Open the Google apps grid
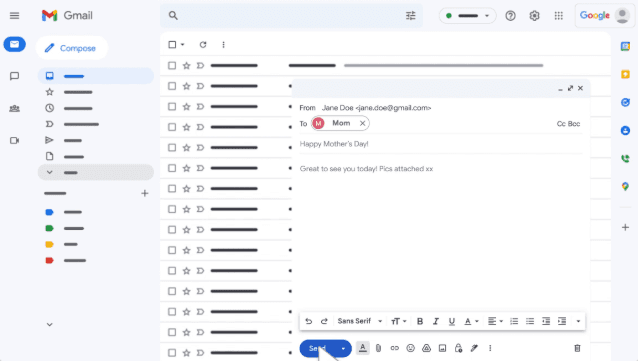Screen dimensions: 638x361 (559, 15)
